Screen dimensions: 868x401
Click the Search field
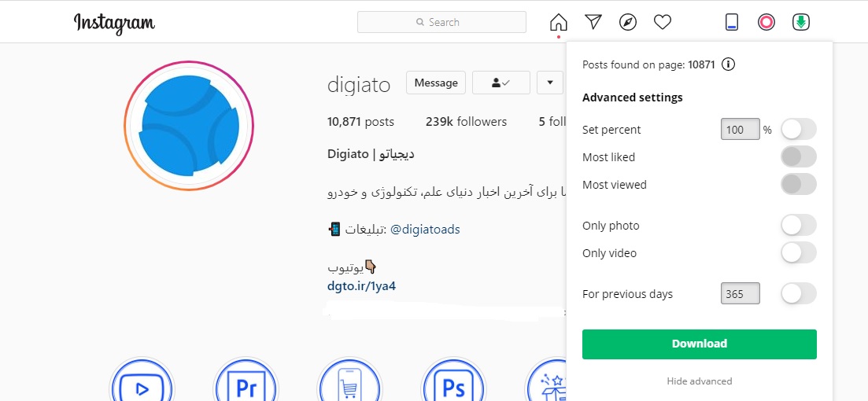(441, 22)
